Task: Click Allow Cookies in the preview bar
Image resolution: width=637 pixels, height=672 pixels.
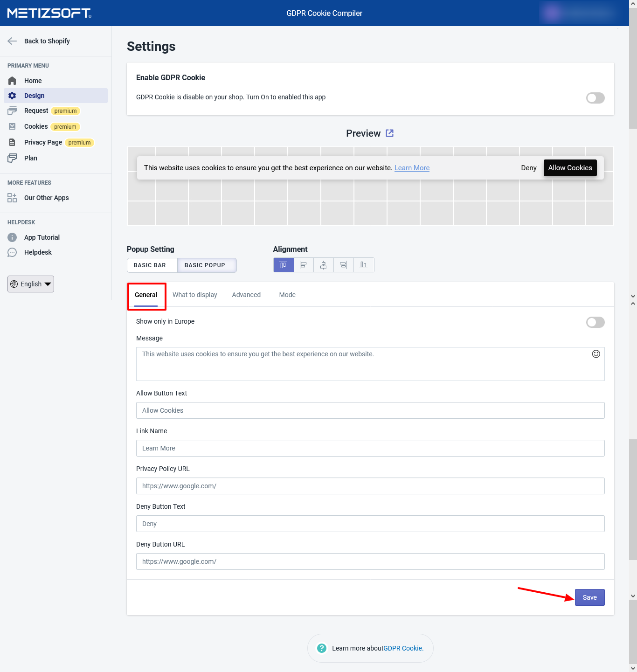Action: 570,168
